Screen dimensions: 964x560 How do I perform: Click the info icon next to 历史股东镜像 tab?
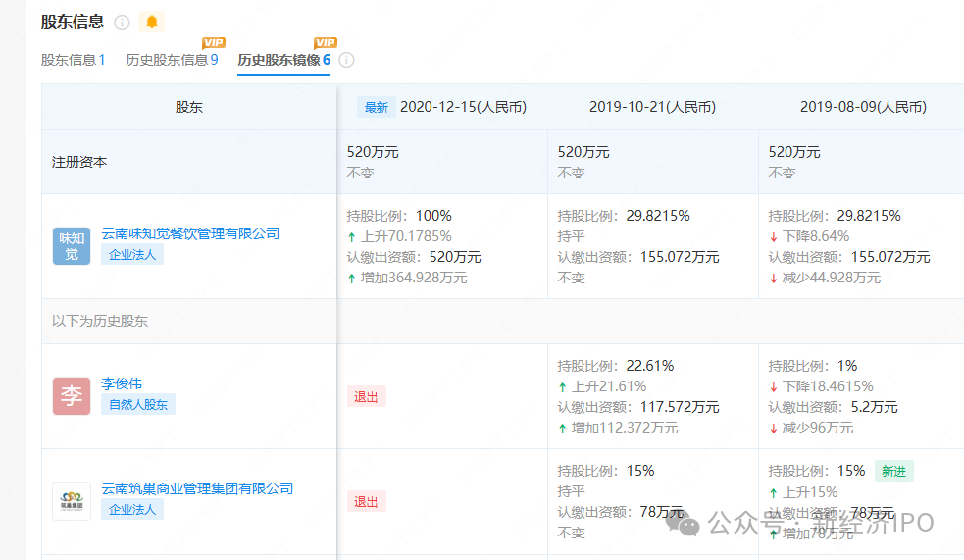(x=347, y=60)
